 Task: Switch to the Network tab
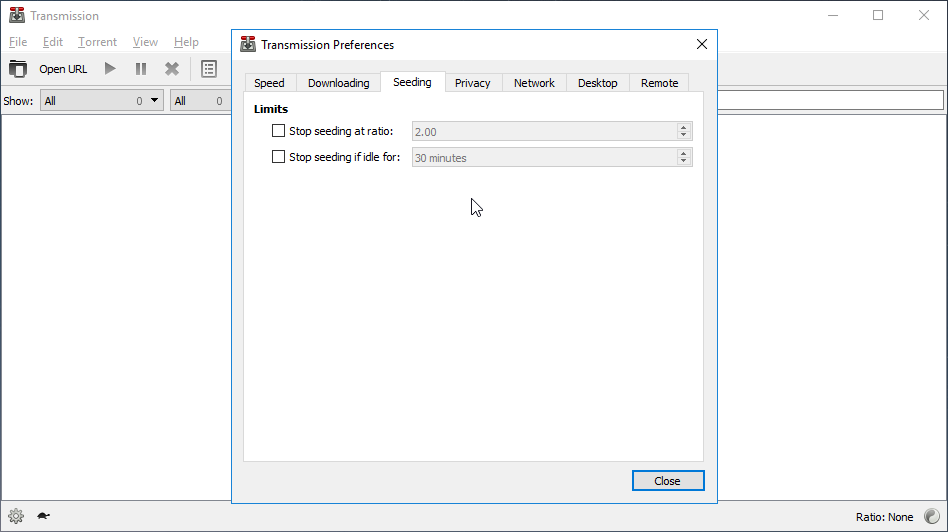534,83
